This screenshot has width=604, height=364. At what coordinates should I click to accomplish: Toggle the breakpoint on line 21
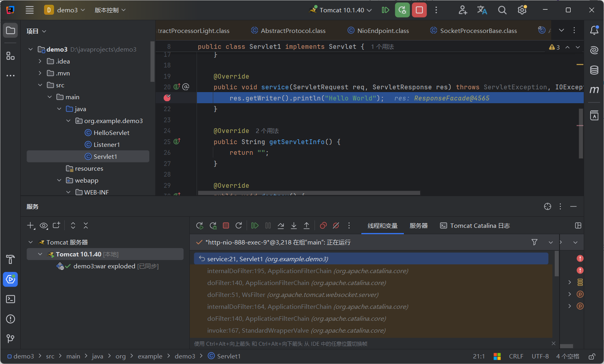click(167, 97)
